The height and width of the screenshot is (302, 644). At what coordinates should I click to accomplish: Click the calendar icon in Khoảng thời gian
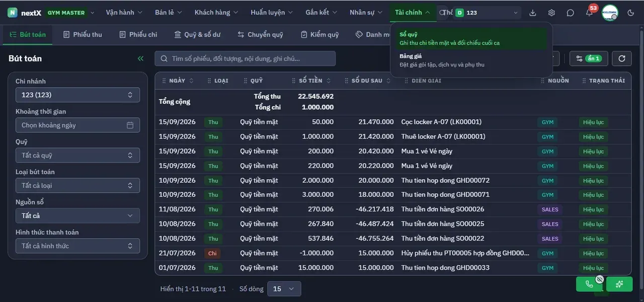click(130, 125)
